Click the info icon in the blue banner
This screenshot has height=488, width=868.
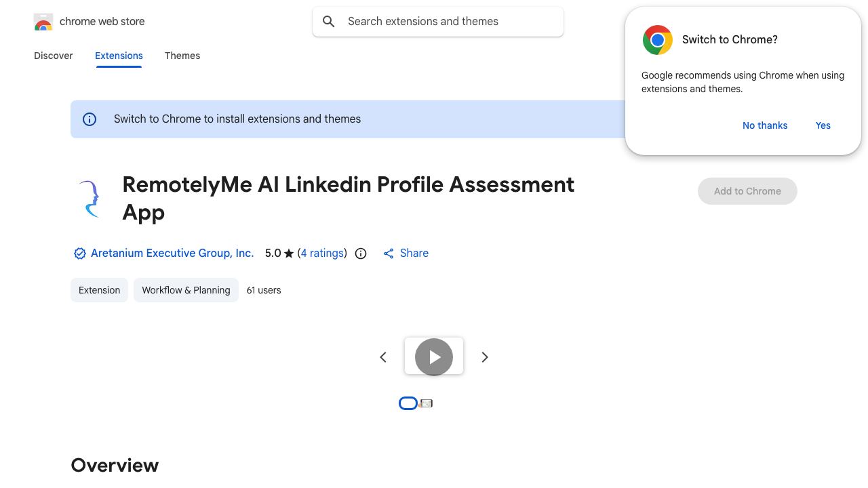pyautogui.click(x=90, y=119)
